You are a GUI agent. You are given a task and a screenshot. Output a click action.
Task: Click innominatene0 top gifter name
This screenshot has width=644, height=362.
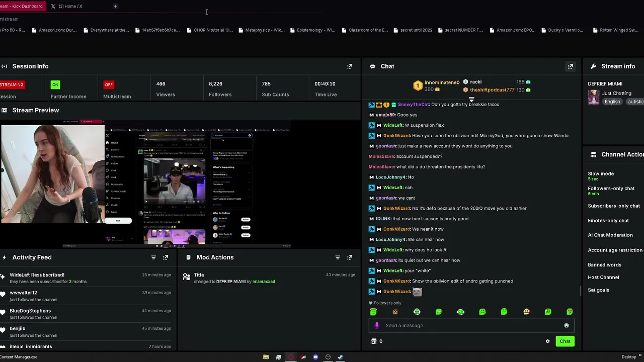point(442,82)
